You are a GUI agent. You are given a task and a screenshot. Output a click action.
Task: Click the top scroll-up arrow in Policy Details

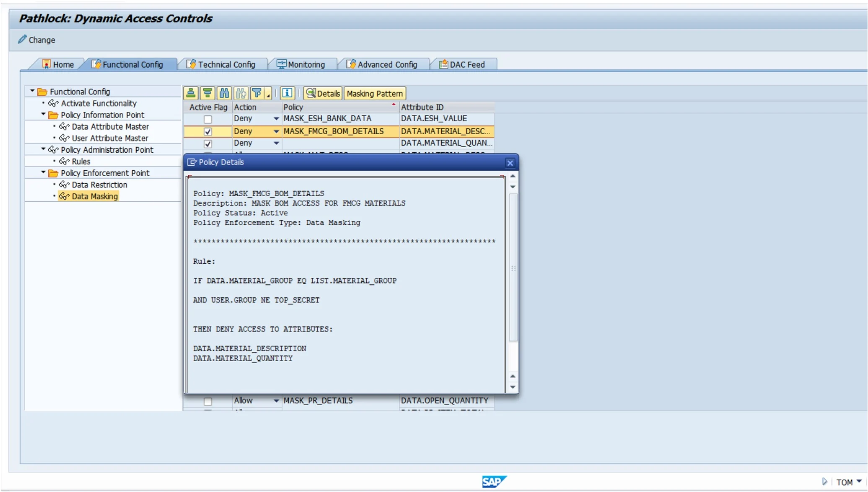[x=513, y=176]
